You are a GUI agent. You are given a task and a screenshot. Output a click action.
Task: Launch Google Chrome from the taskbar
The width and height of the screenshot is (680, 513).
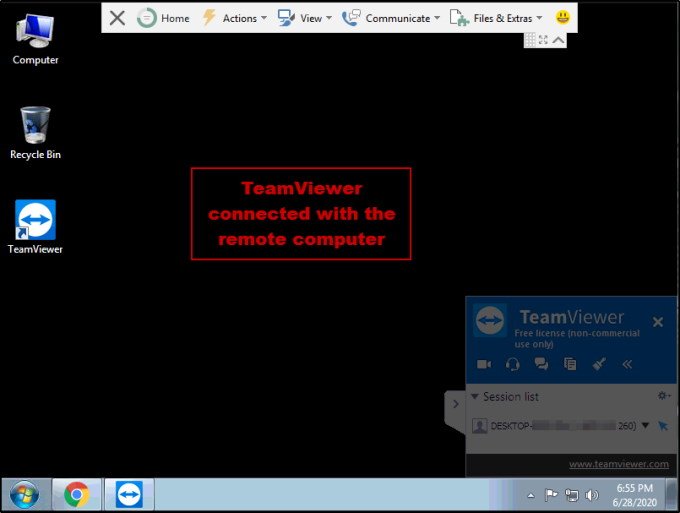pyautogui.click(x=77, y=494)
